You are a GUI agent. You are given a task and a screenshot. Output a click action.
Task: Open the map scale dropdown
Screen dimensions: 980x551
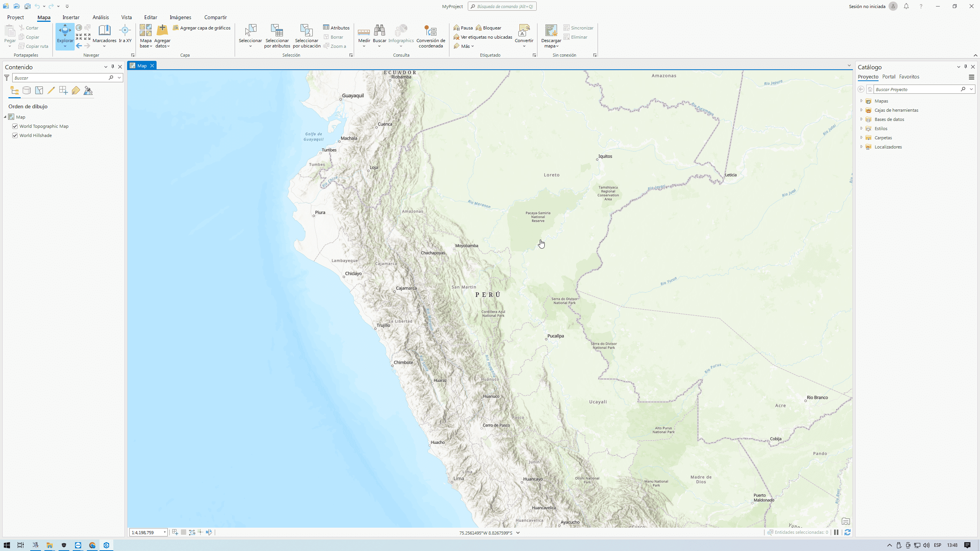pos(165,532)
